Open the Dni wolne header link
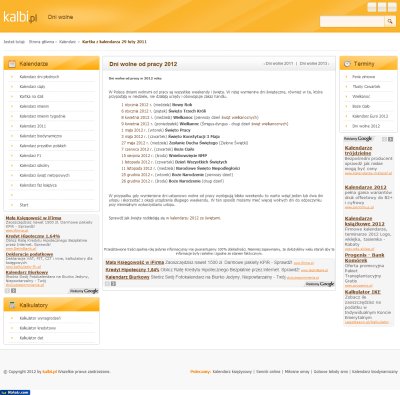The image size is (400, 395). pos(60,17)
